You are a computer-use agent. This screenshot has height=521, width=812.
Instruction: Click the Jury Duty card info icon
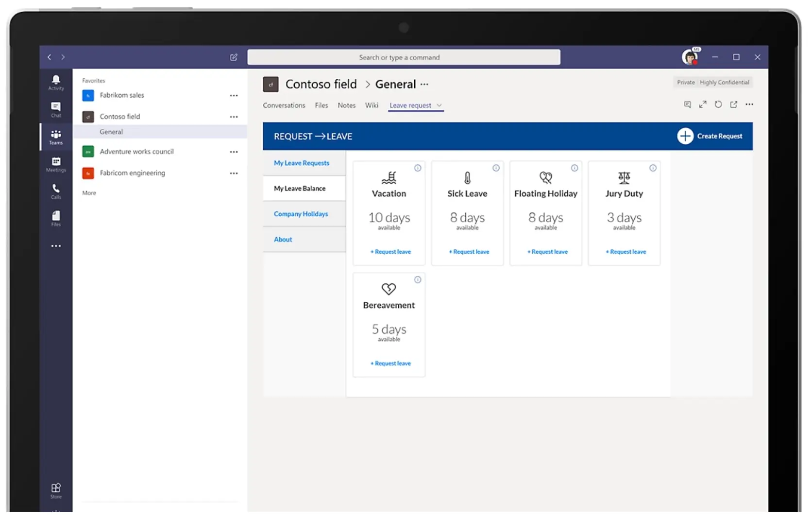tap(653, 168)
